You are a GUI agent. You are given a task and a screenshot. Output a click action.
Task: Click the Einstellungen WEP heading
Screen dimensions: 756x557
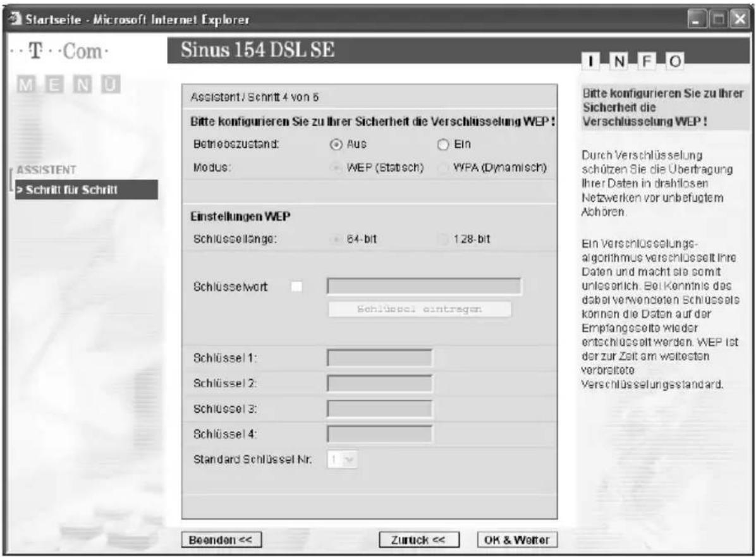240,216
